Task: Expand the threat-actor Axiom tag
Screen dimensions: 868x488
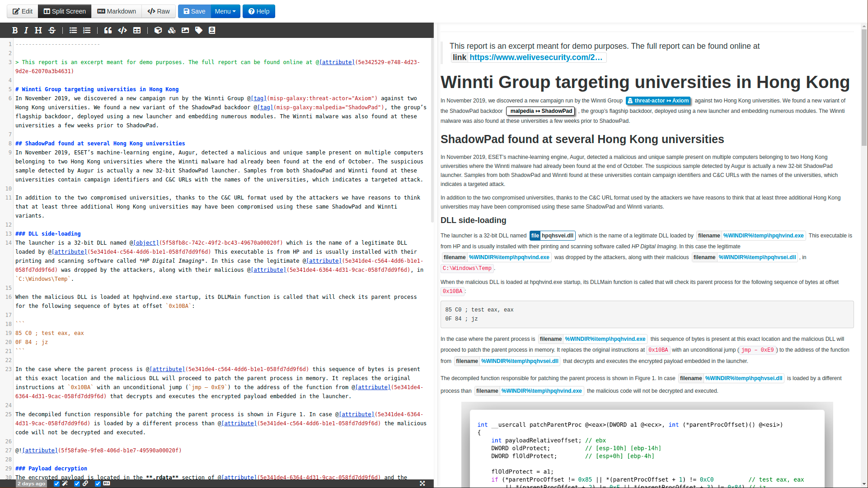Action: click(x=658, y=101)
